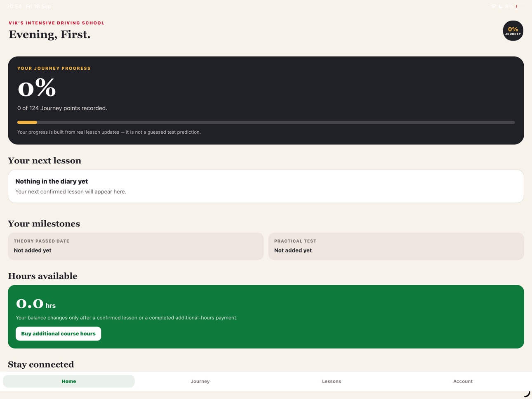The width and height of the screenshot is (532, 399).
Task: Tap the Stay connected heading
Action: tap(41, 364)
